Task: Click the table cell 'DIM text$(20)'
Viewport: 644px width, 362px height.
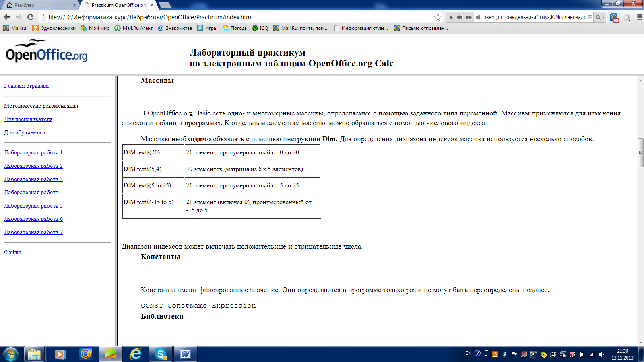Action: pos(153,152)
